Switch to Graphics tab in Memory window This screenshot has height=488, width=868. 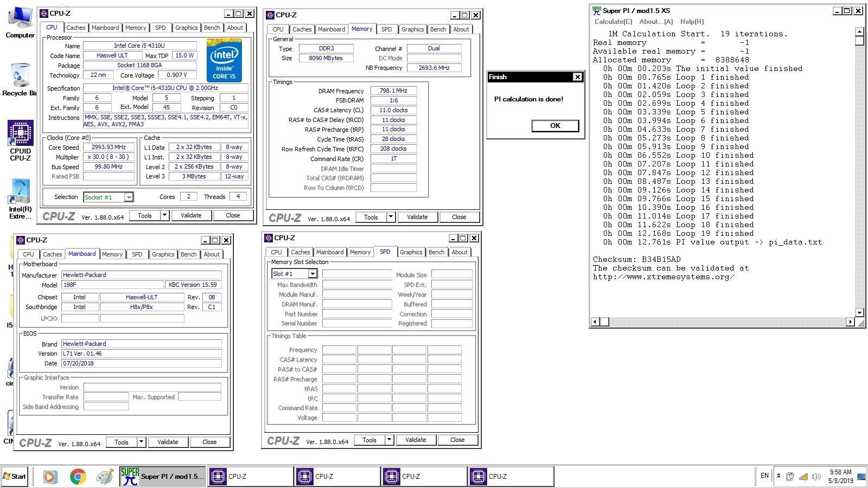(x=412, y=29)
